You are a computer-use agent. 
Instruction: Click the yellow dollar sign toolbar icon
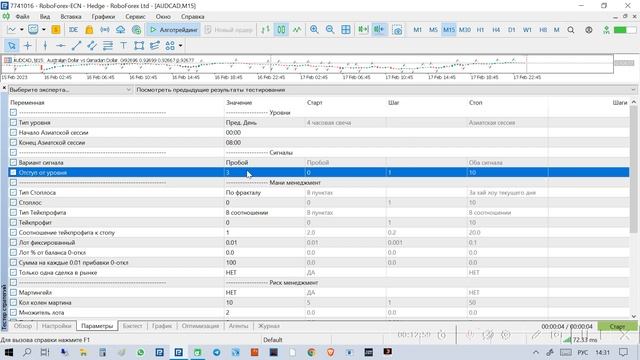tap(56, 30)
